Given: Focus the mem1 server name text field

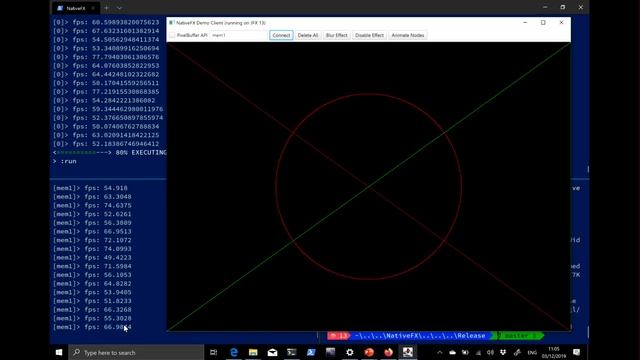Looking at the screenshot, I should (x=238, y=36).
